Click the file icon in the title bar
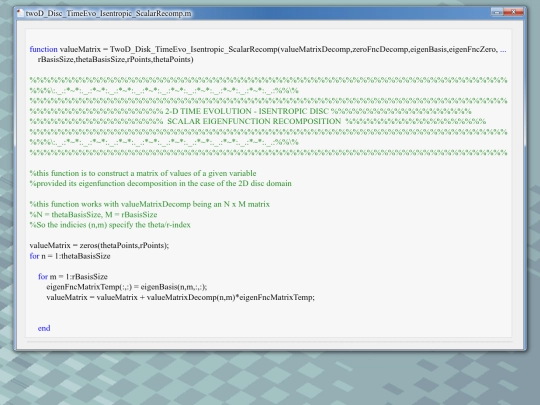 tap(20, 13)
